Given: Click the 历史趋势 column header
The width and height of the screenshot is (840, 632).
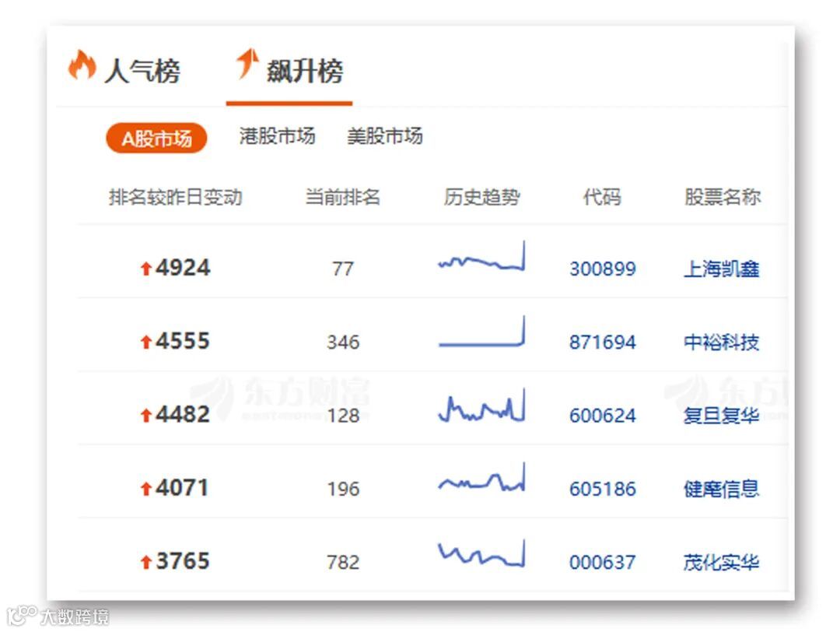Looking at the screenshot, I should (x=481, y=197).
